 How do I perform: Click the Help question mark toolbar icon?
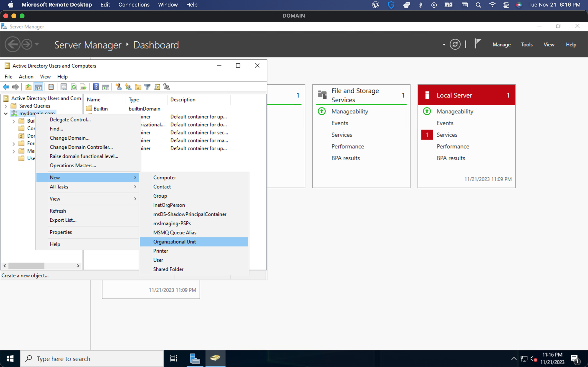[x=96, y=87]
